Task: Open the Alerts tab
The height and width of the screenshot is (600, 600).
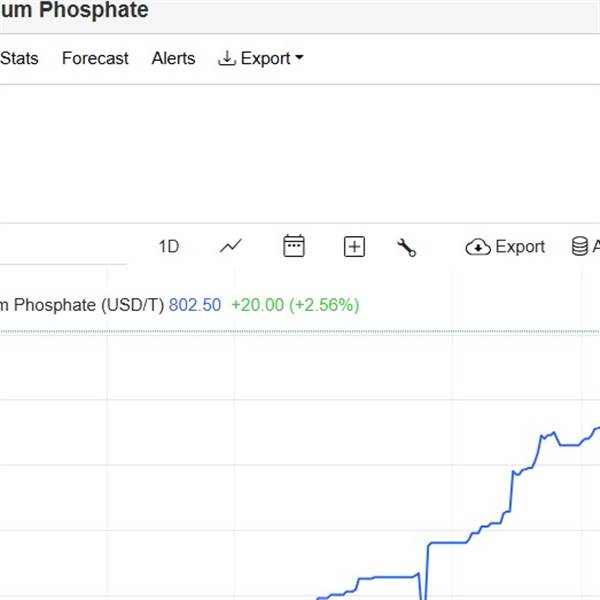Action: pyautogui.click(x=173, y=59)
